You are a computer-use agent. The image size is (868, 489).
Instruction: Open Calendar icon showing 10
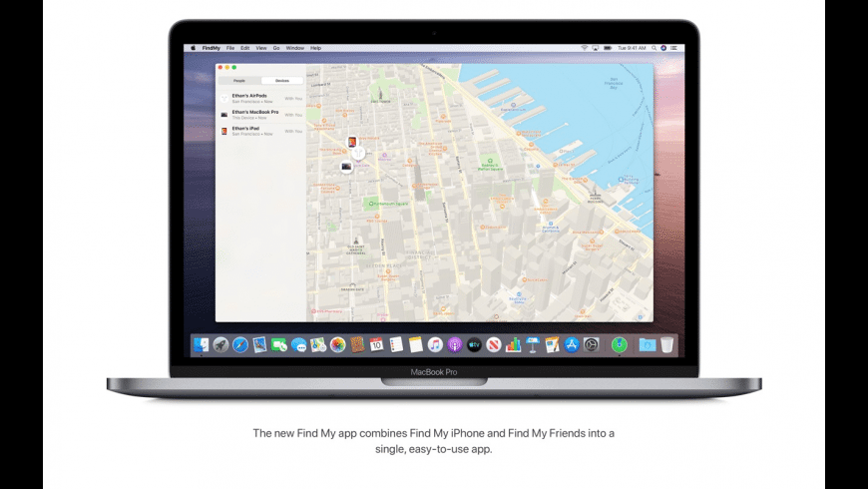pos(376,345)
